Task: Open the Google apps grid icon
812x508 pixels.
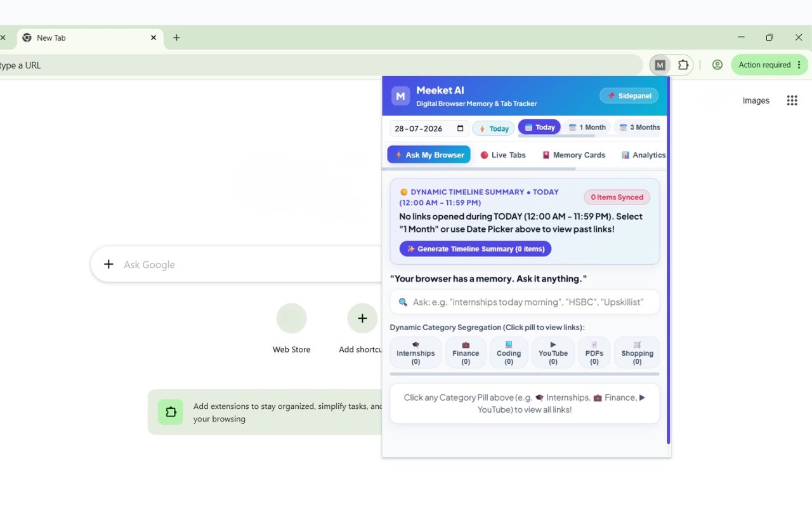Action: click(x=792, y=100)
